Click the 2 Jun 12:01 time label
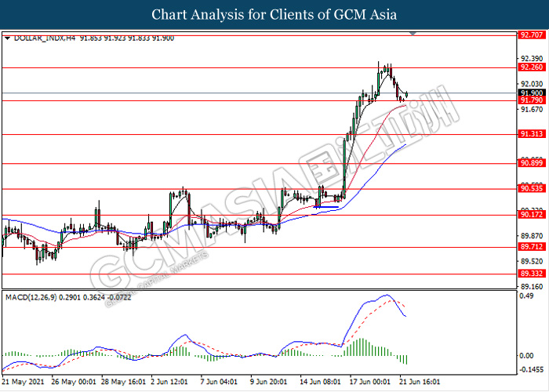Screen dimensions: 549x392 (x=169, y=382)
